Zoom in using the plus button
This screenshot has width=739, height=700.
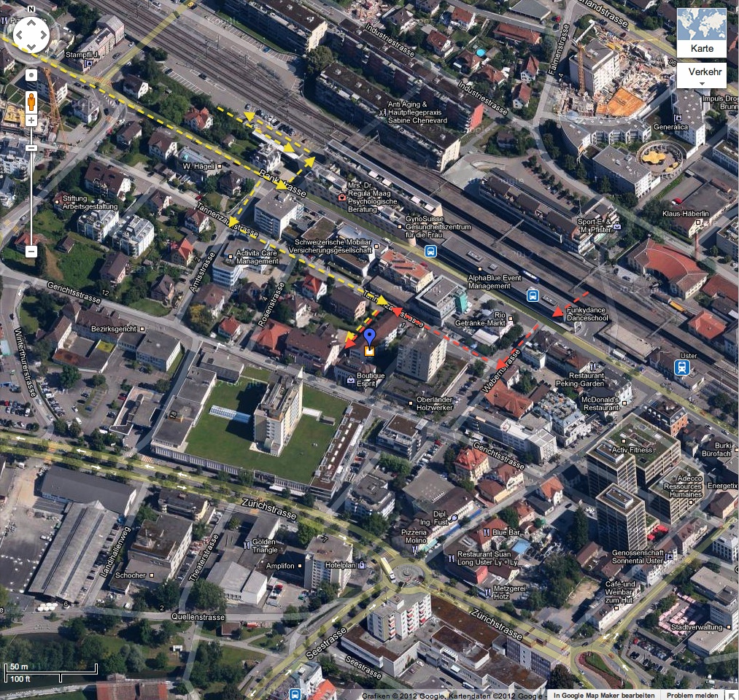click(31, 120)
